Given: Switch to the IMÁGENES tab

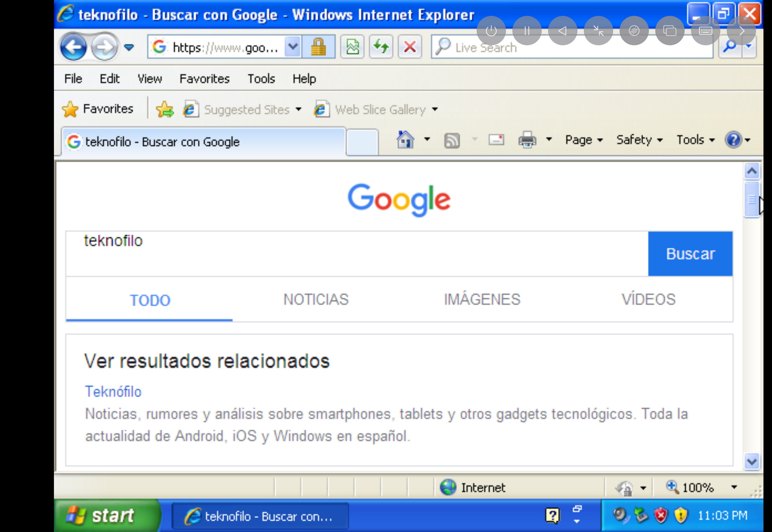Looking at the screenshot, I should coord(482,300).
